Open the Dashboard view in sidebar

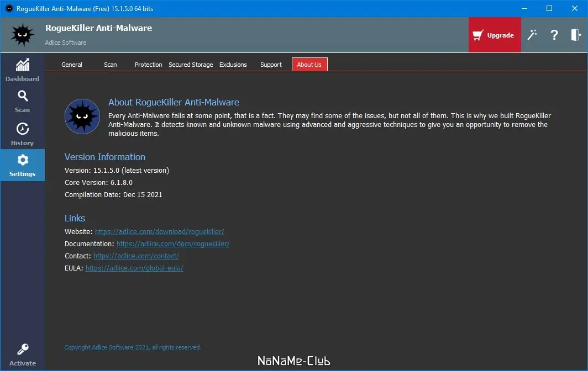(x=23, y=70)
